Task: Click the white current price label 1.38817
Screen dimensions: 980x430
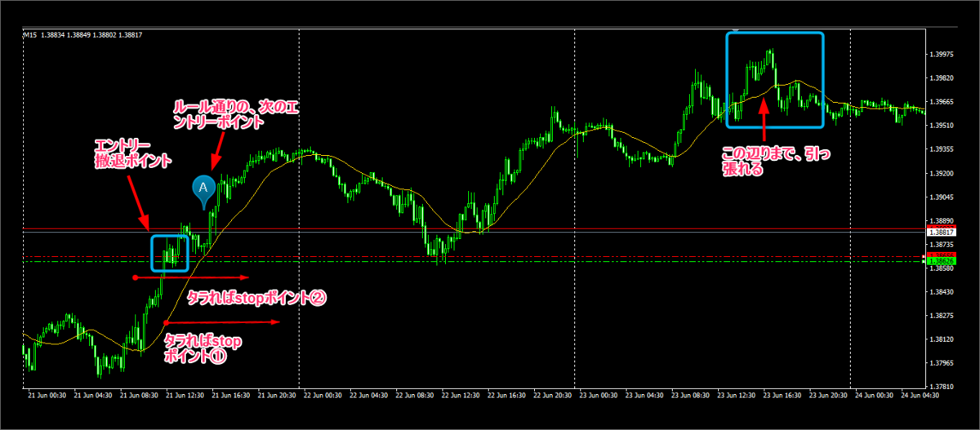Action: coord(942,233)
